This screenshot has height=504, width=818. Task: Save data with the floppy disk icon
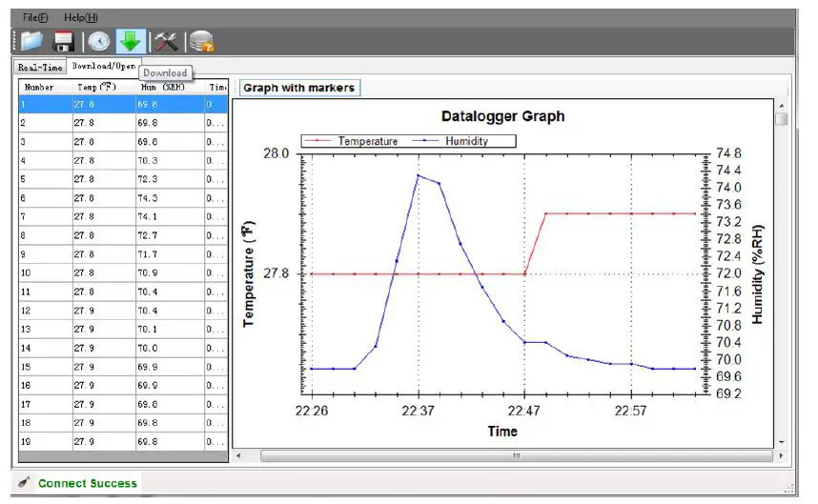click(64, 42)
